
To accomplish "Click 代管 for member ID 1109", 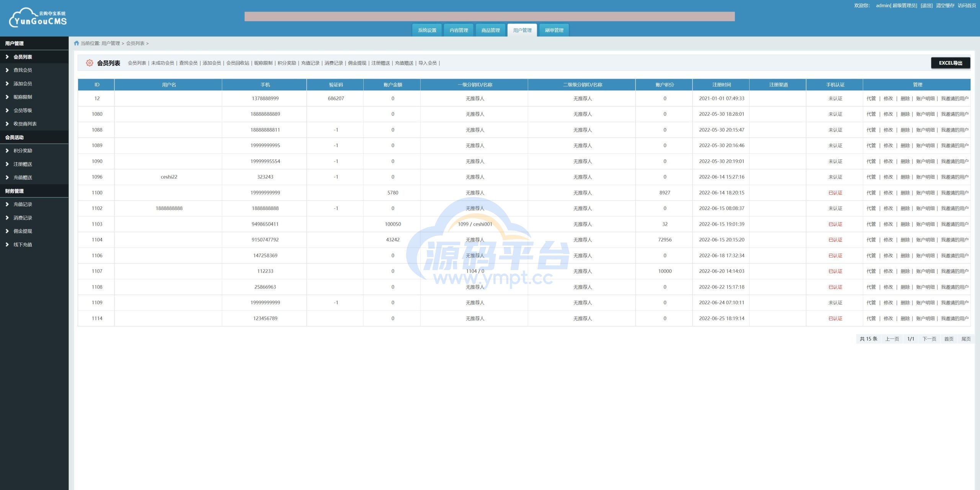I will click(x=871, y=303).
